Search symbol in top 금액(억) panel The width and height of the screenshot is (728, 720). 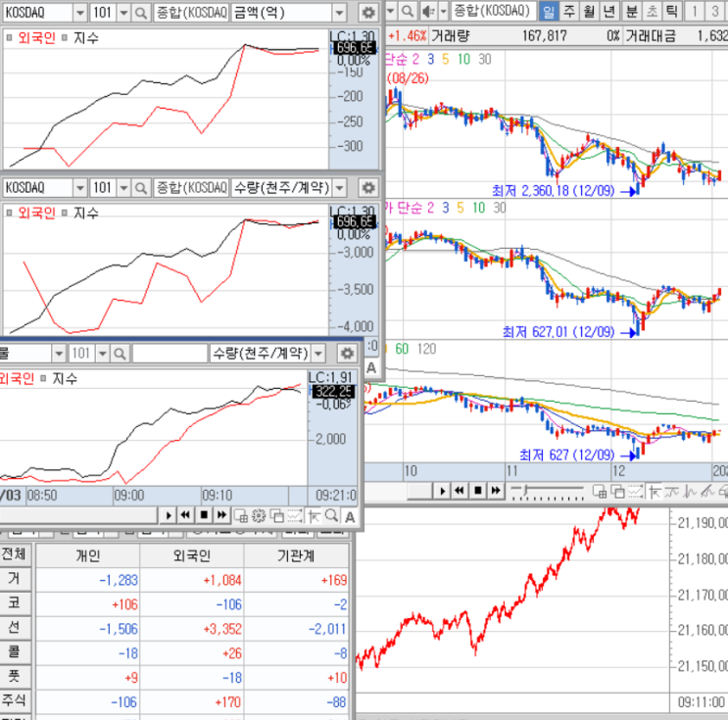click(140, 13)
